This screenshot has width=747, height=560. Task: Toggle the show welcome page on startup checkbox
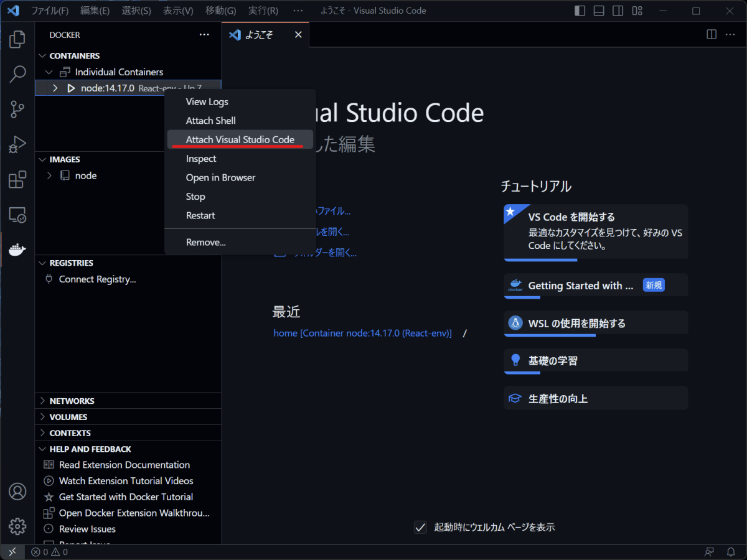click(x=420, y=527)
